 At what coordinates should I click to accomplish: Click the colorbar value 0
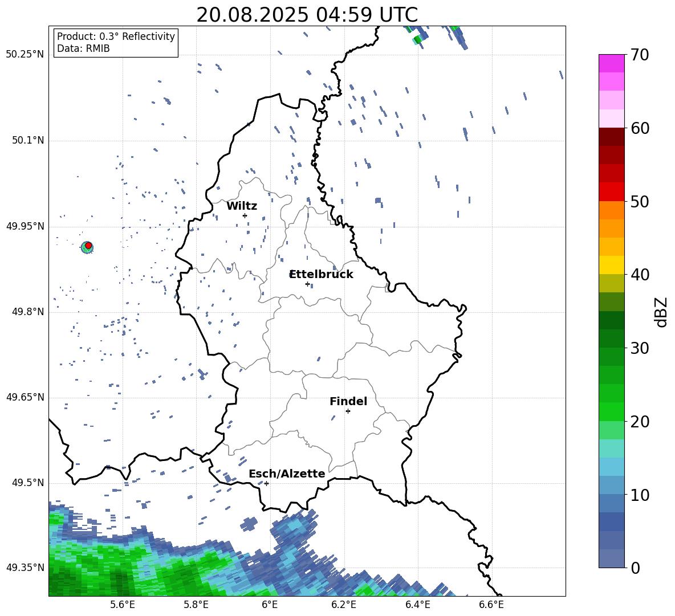[x=636, y=568]
